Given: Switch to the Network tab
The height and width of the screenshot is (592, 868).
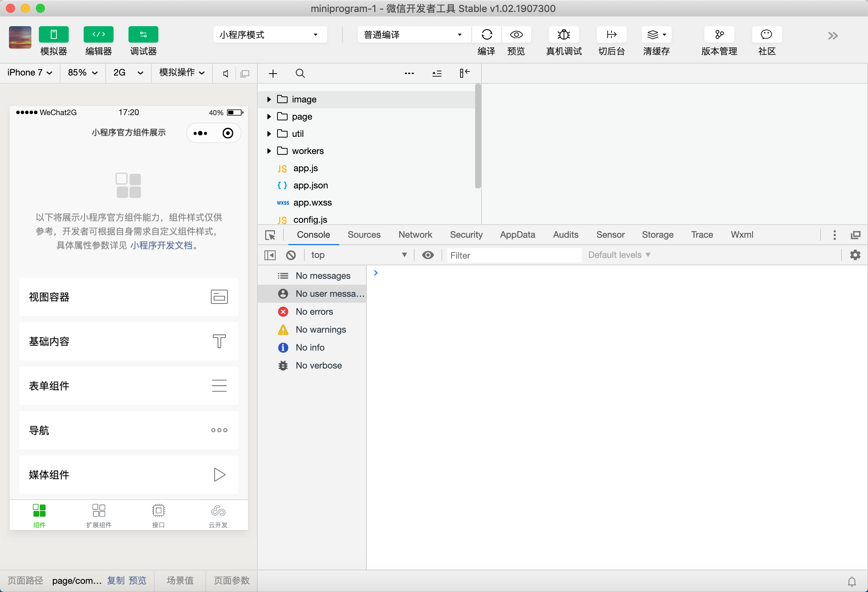Looking at the screenshot, I should tap(415, 235).
